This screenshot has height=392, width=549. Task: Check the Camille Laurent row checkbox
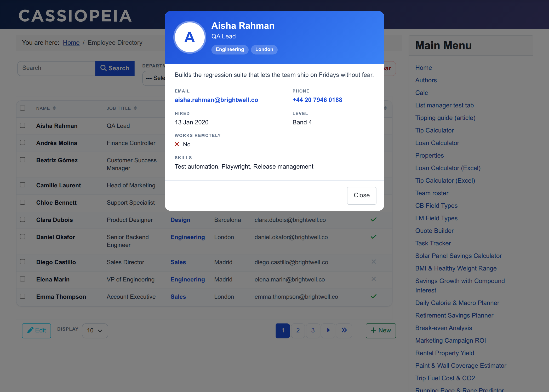coord(23,185)
